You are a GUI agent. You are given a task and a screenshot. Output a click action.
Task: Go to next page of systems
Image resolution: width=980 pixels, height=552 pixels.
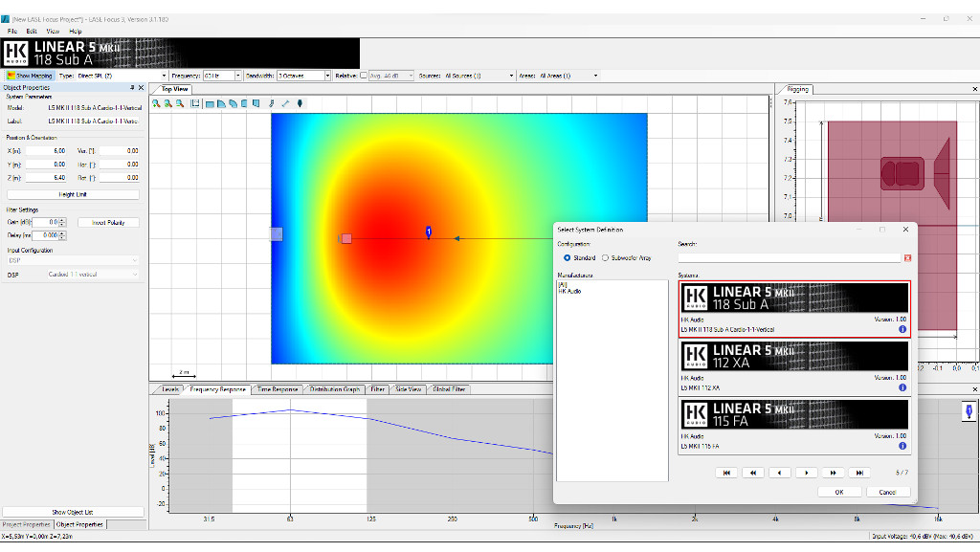806,473
